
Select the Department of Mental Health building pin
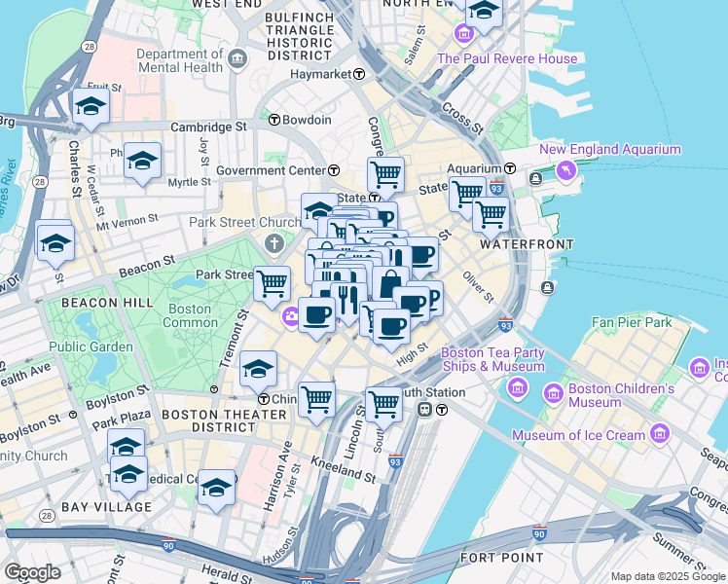pos(237,59)
